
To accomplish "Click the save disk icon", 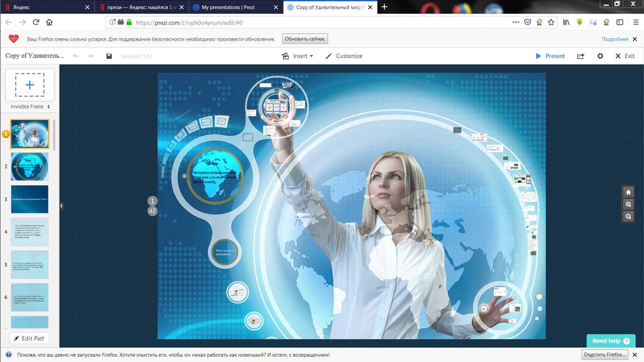I will point(109,56).
